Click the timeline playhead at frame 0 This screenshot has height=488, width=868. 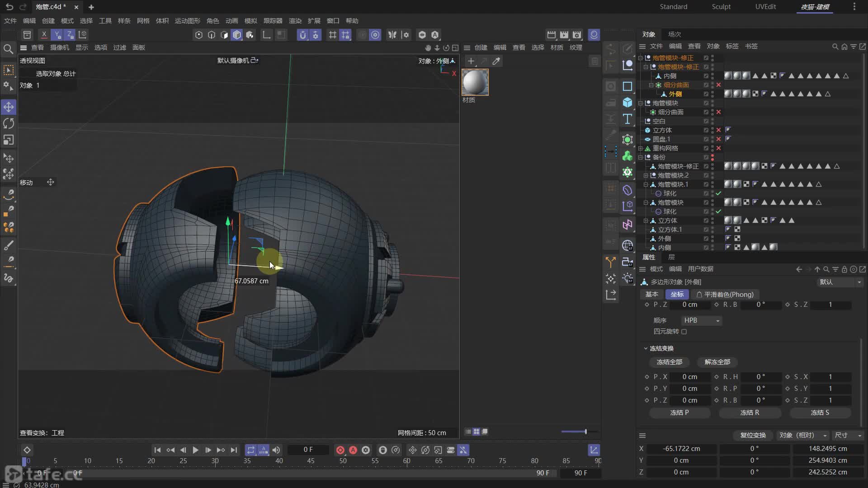coord(24,461)
